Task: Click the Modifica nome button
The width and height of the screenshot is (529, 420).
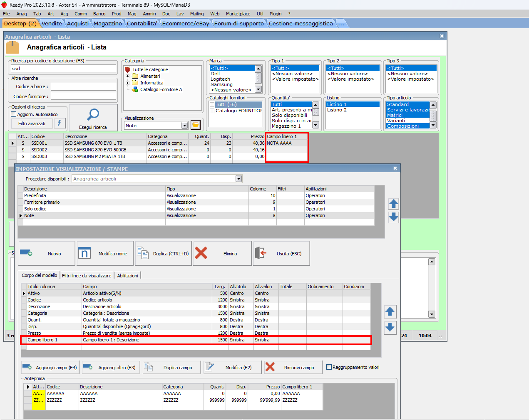Action: click(105, 253)
